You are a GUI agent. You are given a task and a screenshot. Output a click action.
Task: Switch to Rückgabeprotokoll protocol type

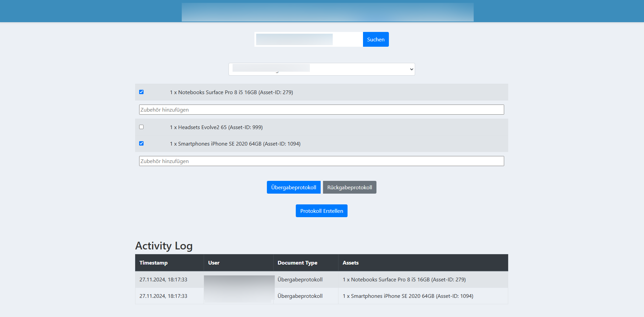349,187
